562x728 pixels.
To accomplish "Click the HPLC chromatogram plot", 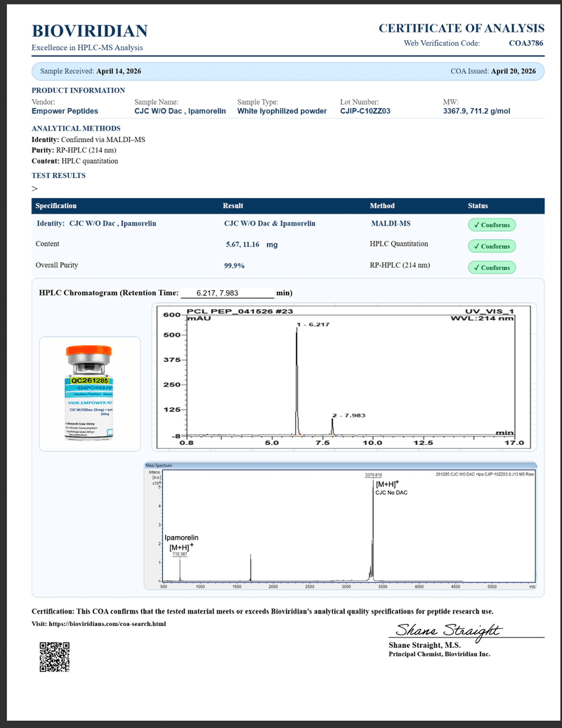I will click(x=344, y=377).
